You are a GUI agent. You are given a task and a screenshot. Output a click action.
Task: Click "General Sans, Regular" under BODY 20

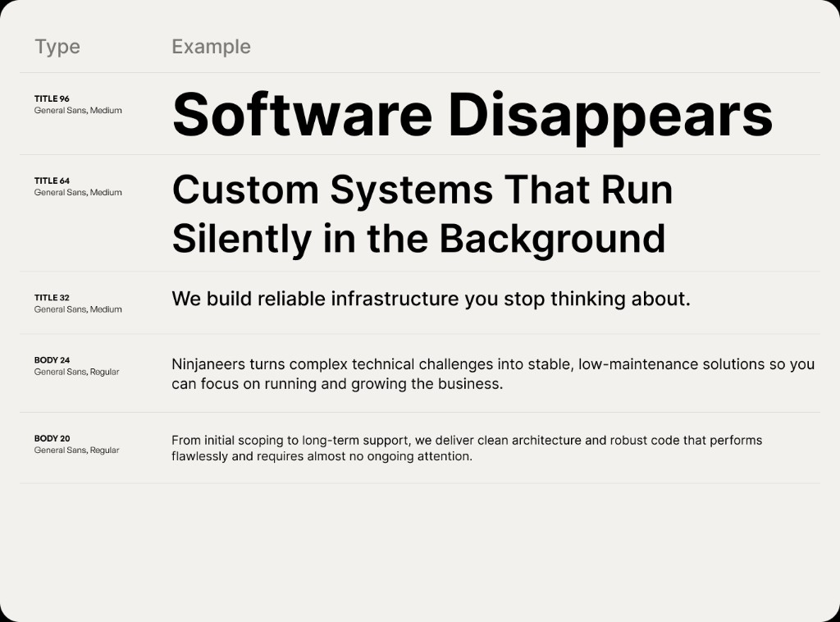tap(76, 450)
